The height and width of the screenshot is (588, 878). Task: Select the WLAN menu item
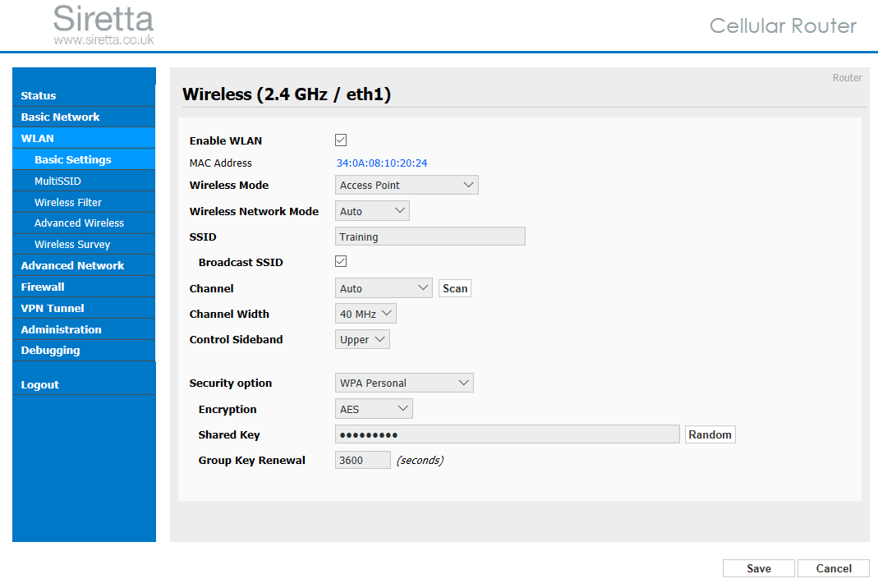coord(84,138)
